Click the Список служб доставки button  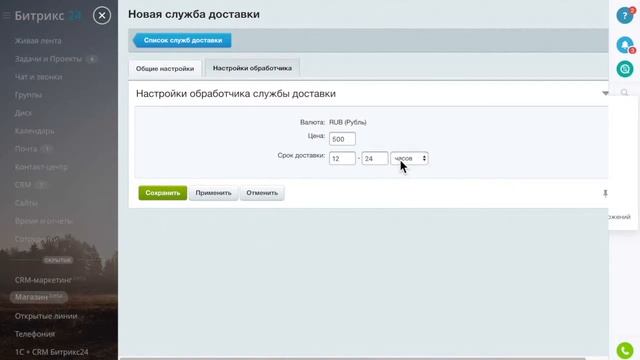pyautogui.click(x=182, y=40)
